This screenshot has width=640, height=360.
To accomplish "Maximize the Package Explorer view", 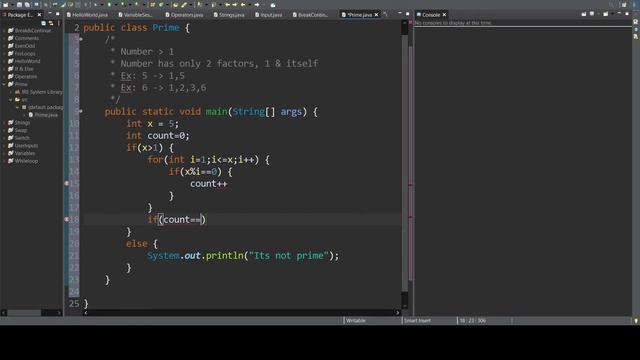I will pos(58,14).
